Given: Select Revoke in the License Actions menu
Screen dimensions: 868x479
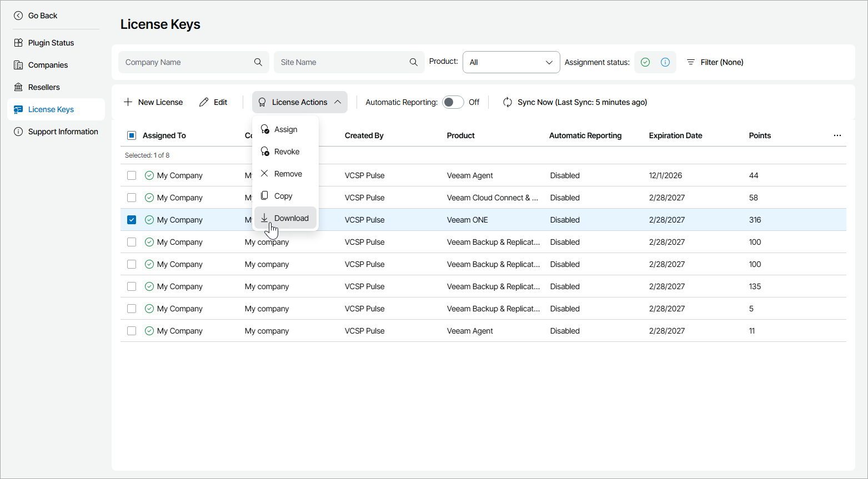Looking at the screenshot, I should [285, 152].
